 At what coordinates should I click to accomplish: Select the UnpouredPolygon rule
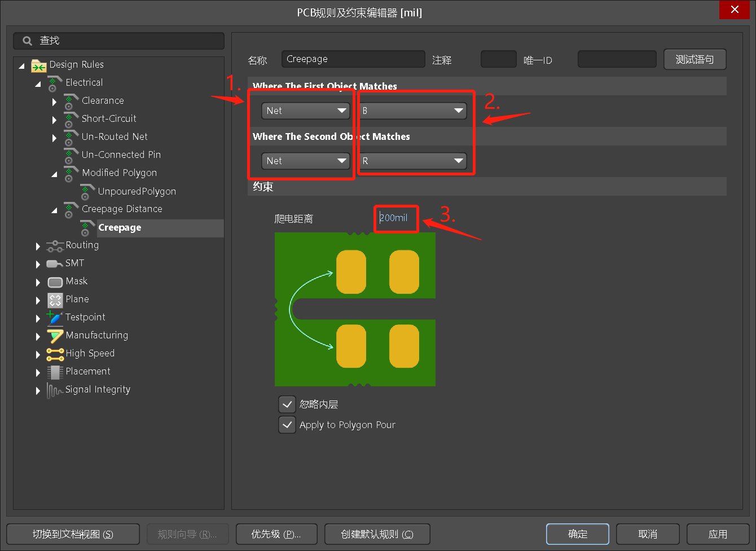(x=137, y=191)
